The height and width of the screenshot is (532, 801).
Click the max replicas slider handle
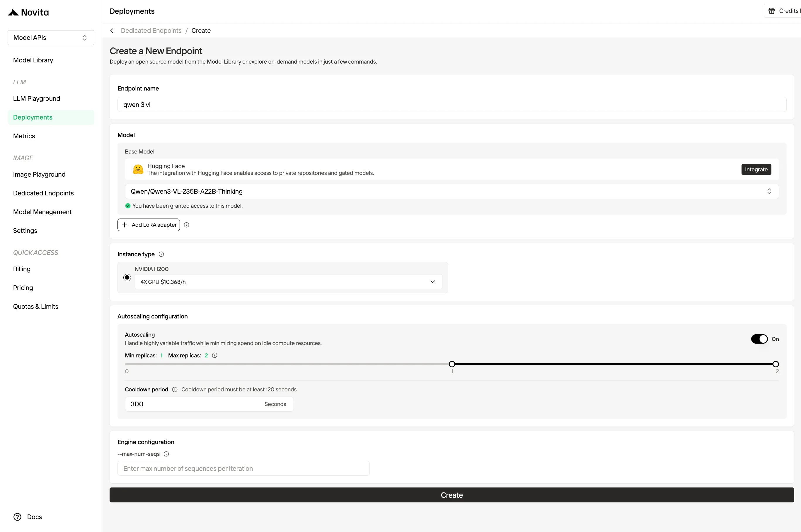(775, 364)
